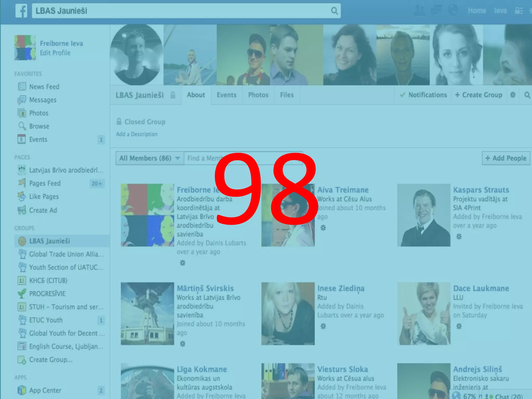This screenshot has height=399, width=532.
Task: Open Events in the left sidebar
Action: [38, 139]
